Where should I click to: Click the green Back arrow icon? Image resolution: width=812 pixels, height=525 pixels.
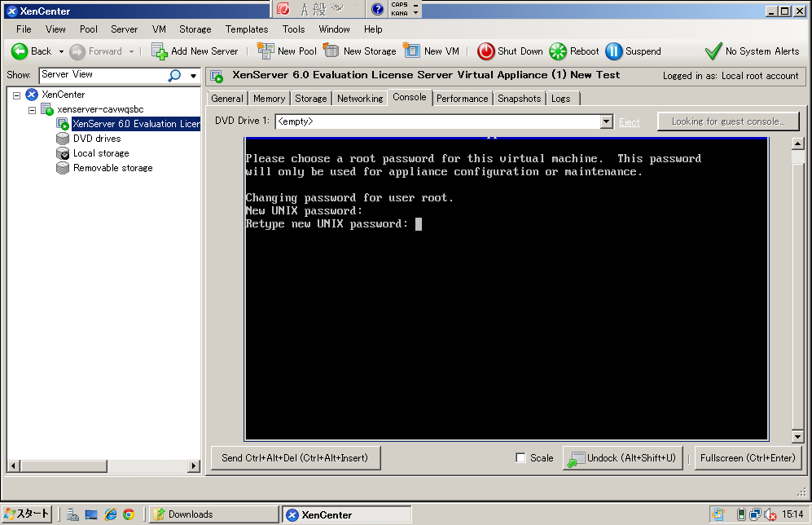tap(20, 51)
